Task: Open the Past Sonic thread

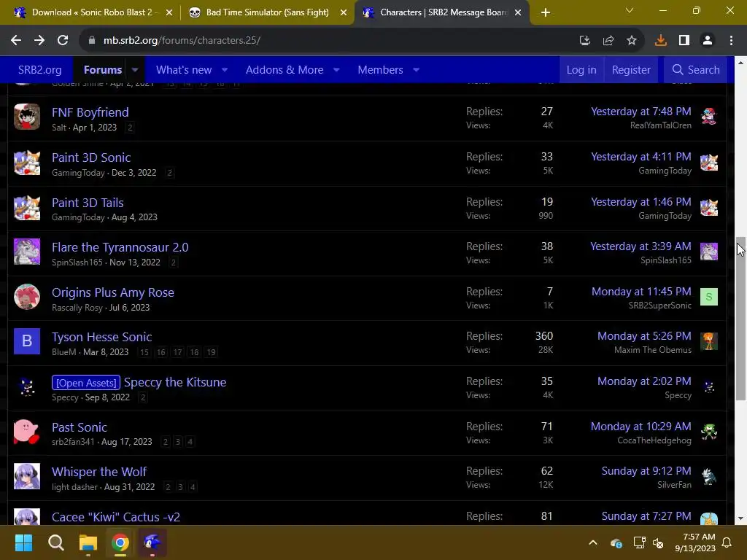Action: pyautogui.click(x=79, y=427)
